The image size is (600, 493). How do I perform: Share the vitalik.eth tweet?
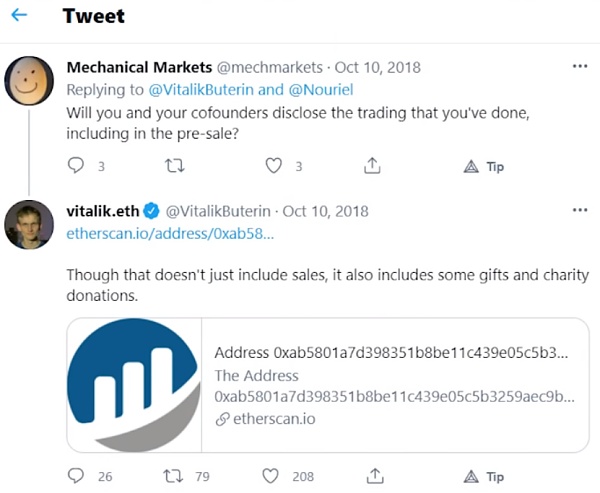pyautogui.click(x=372, y=475)
